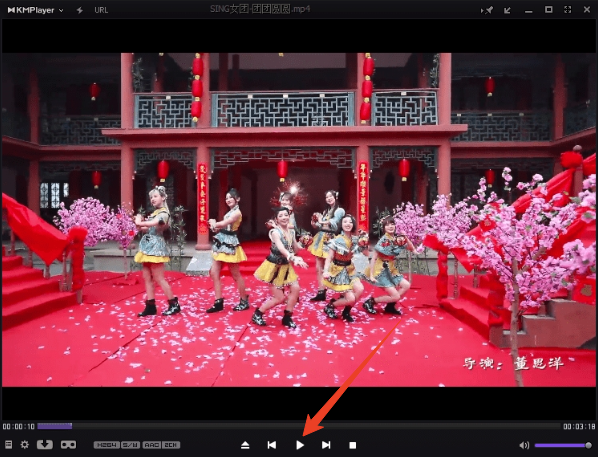Screen dimensions: 598x457
Task: Minimize the KMPlayer window
Action: pos(528,11)
